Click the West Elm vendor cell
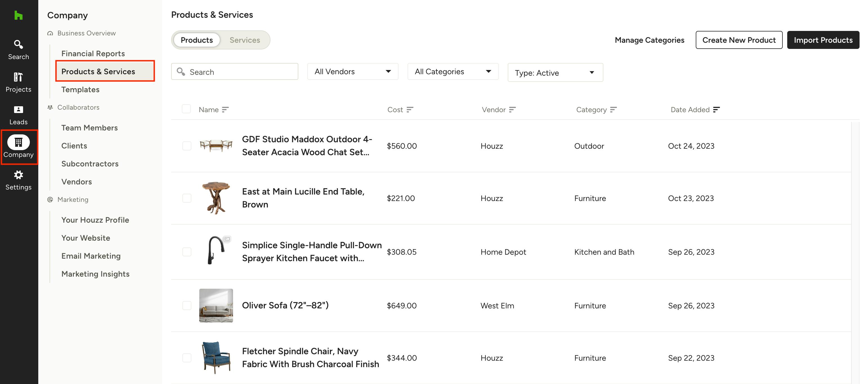The height and width of the screenshot is (384, 868). [x=497, y=306]
